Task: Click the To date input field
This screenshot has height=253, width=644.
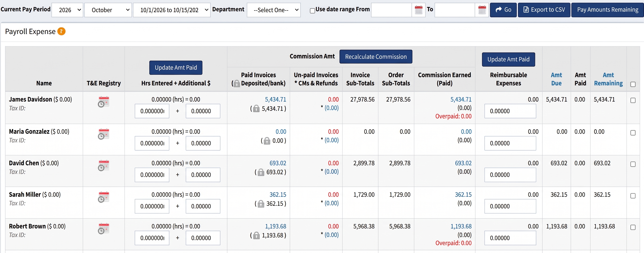Action: [x=455, y=10]
